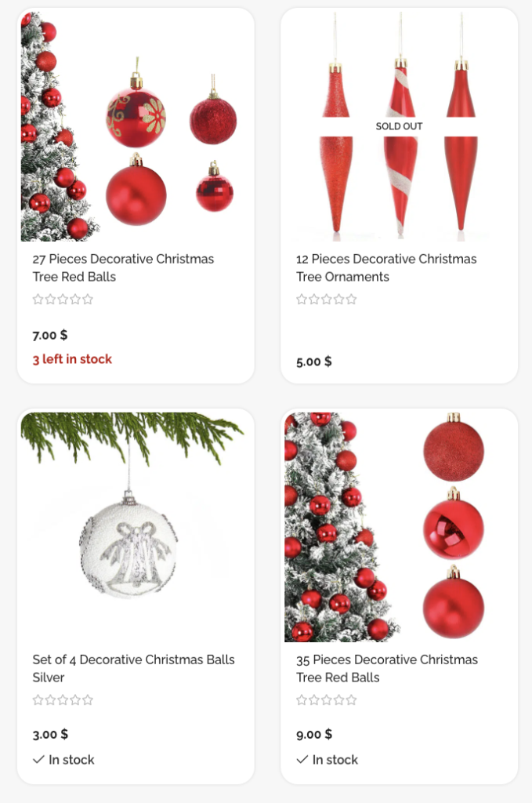Click the 12 Pieces Decorative Christmas Tree Ornaments title
The width and height of the screenshot is (532, 803).
(x=386, y=268)
